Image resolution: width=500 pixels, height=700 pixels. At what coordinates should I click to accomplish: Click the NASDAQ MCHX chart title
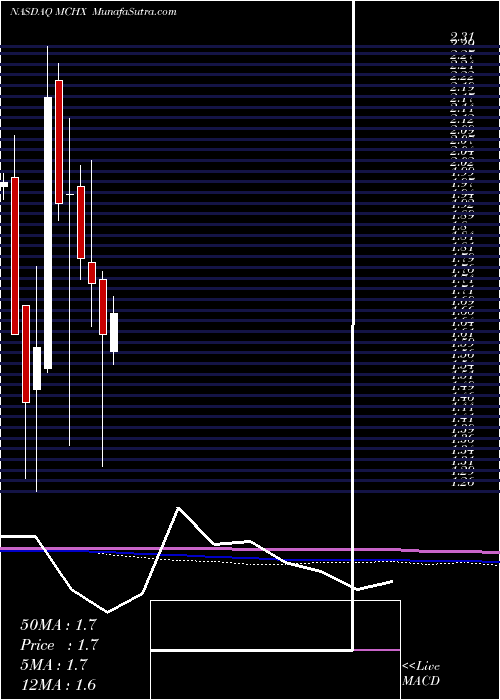(49, 12)
